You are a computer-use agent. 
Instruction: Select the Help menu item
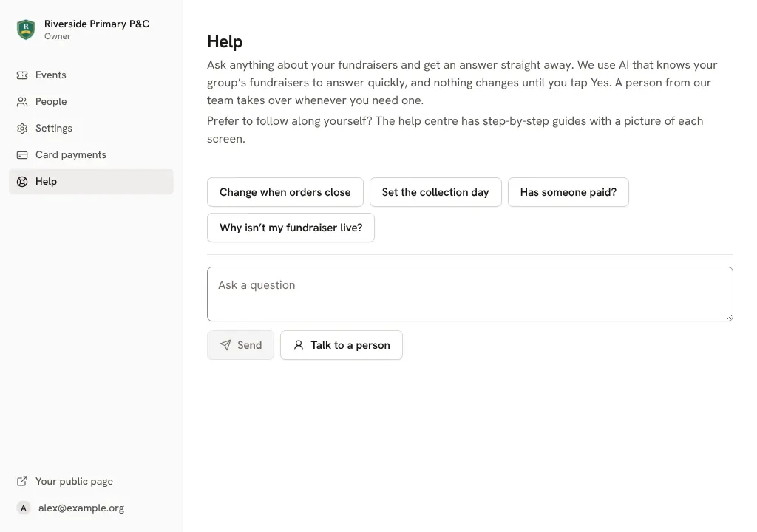click(91, 182)
